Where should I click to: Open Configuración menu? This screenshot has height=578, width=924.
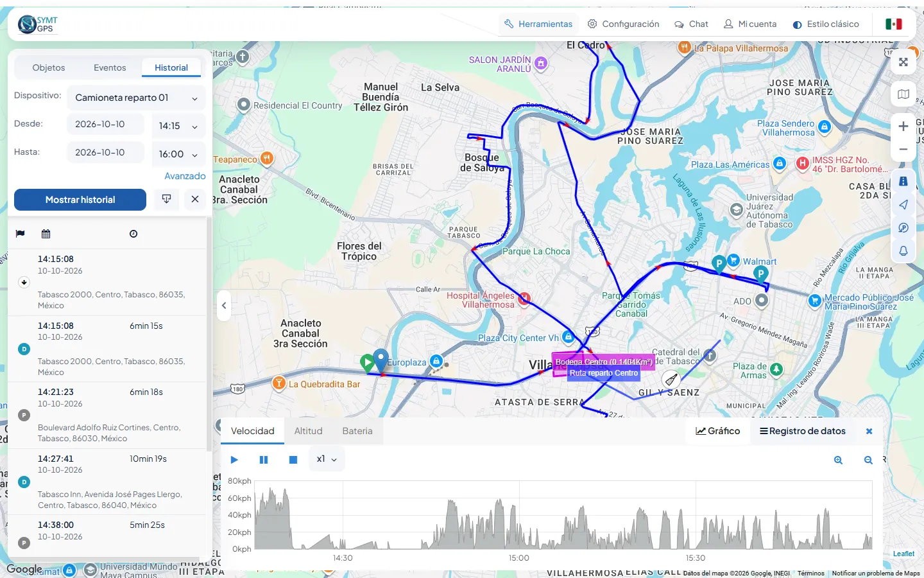click(x=624, y=24)
